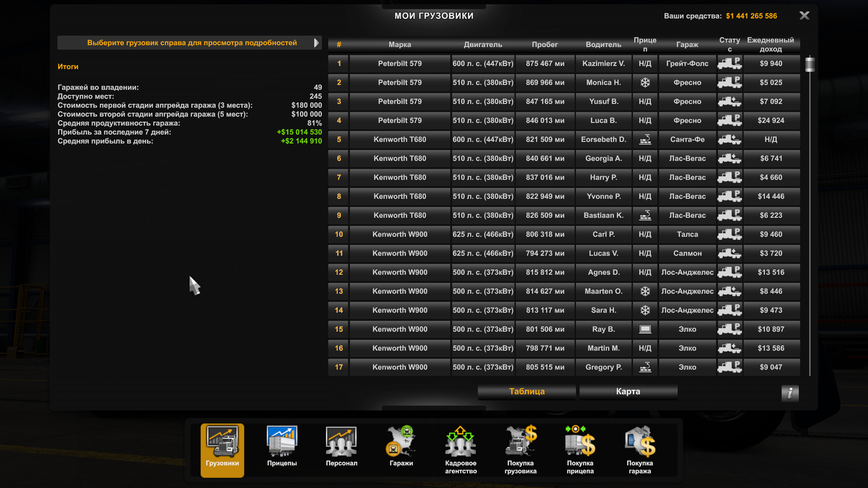Click garage cell Талса
The image size is (868, 488).
(x=688, y=234)
